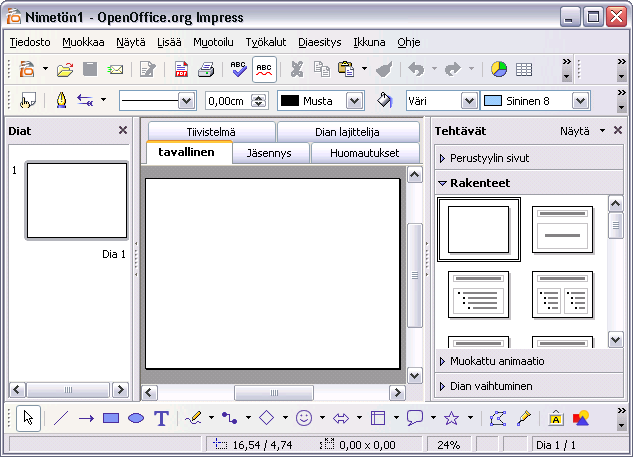Export directly as PDF
This screenshot has width=633, height=457.
point(181,69)
